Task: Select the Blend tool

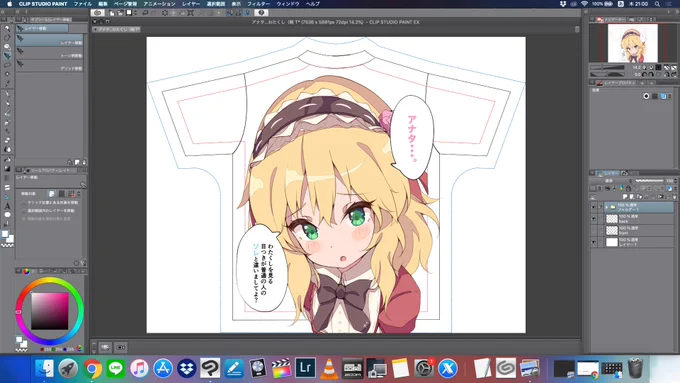Action: click(7, 149)
